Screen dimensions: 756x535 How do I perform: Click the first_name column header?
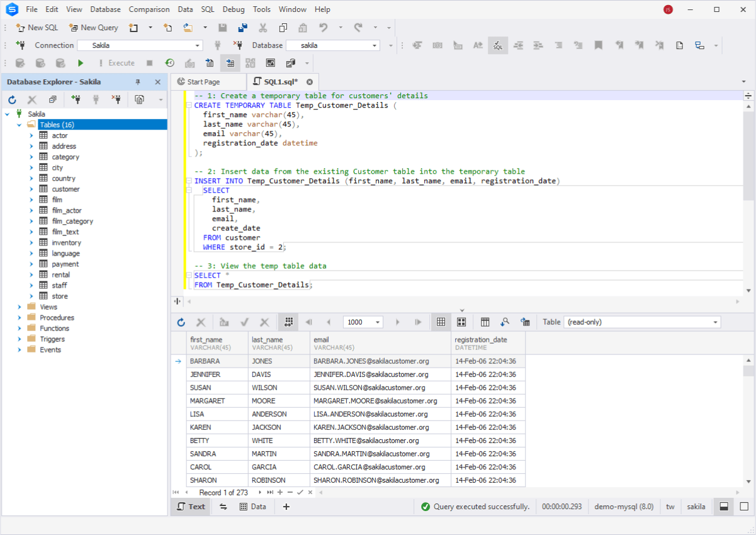coord(217,343)
